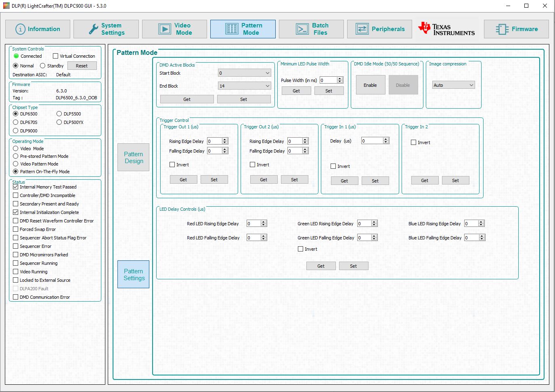The width and height of the screenshot is (555, 392).
Task: Click Get under Trigger Out 2
Action: pos(264,180)
